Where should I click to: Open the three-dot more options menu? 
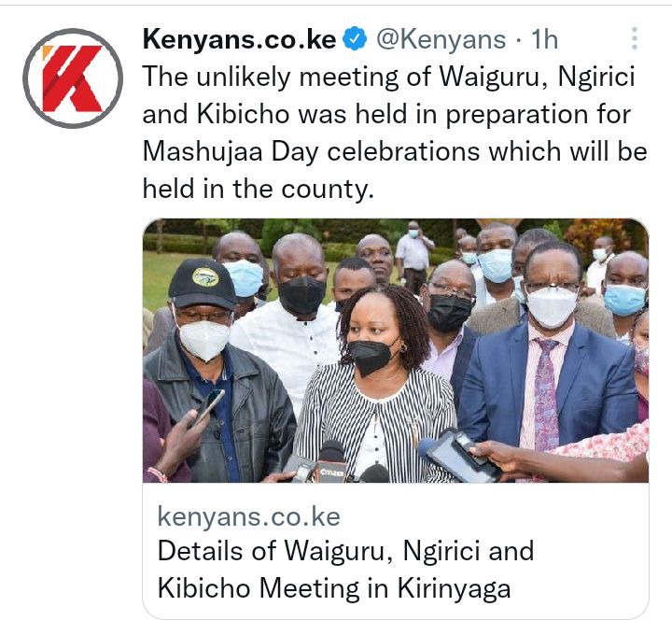coord(635,38)
